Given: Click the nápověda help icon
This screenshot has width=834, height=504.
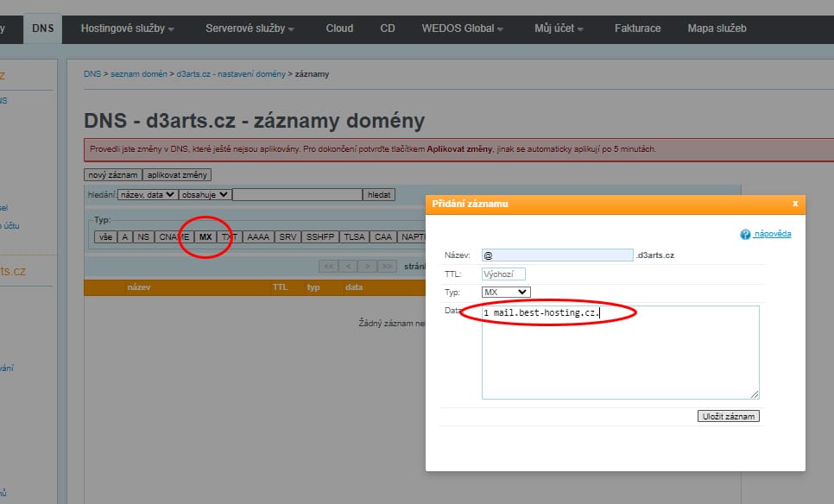Looking at the screenshot, I should (745, 234).
